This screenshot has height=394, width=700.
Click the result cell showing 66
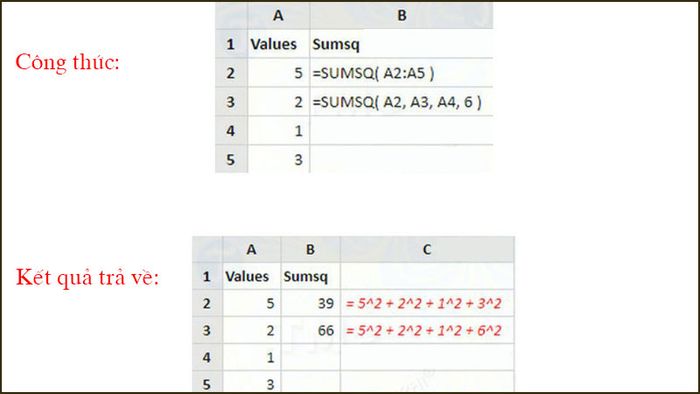click(x=311, y=331)
